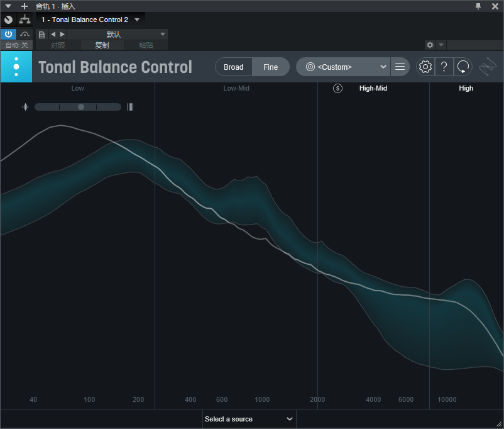Click the 粘贴 paste button

146,45
